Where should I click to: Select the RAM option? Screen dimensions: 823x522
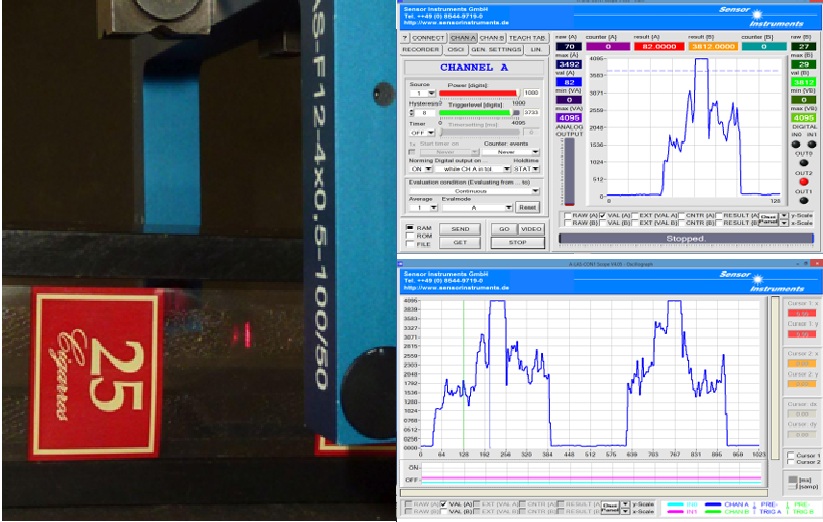click(410, 228)
